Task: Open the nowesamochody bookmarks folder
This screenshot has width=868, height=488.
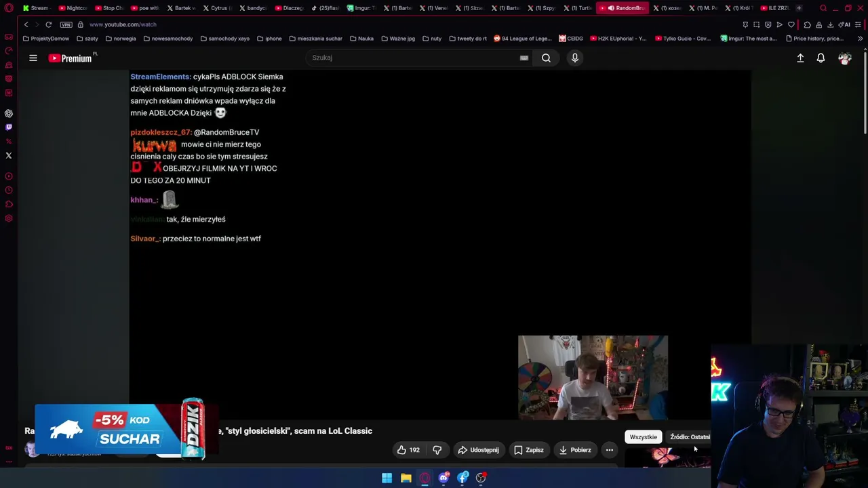Action: click(x=168, y=39)
